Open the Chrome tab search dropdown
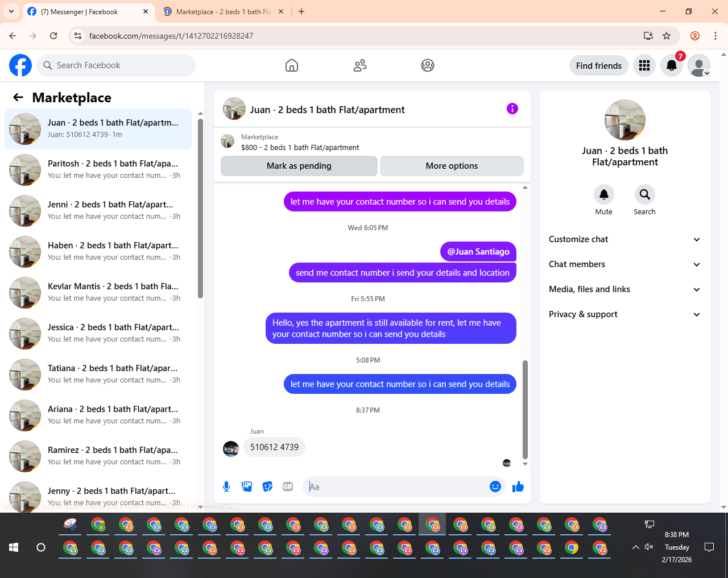 point(11,11)
